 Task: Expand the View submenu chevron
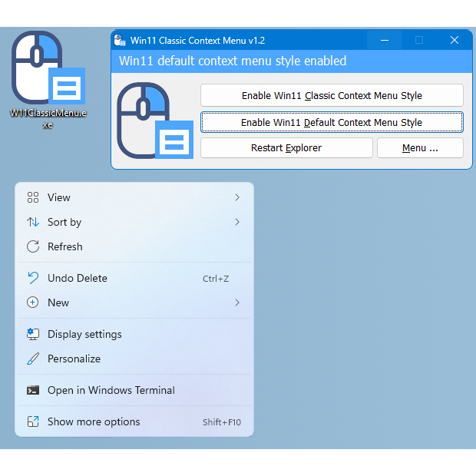[x=237, y=197]
